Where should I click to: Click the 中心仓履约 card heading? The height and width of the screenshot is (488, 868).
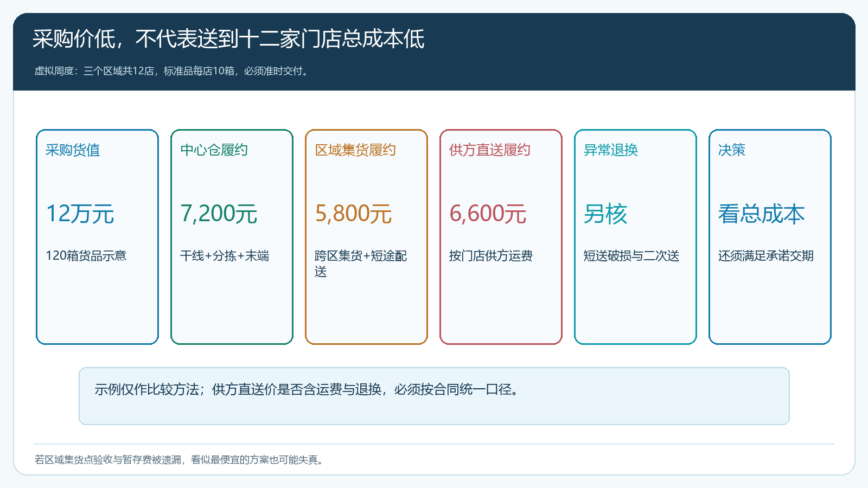click(x=214, y=150)
